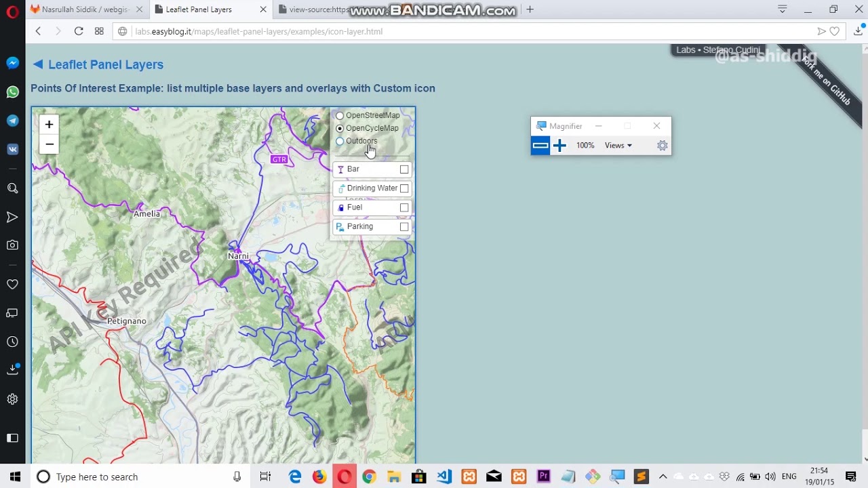Click the browser download arrow icon
This screenshot has height=488, width=868.
tap(858, 31)
